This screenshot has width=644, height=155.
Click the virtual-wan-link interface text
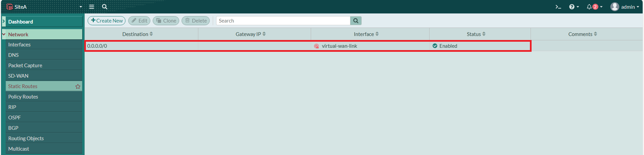point(339,46)
